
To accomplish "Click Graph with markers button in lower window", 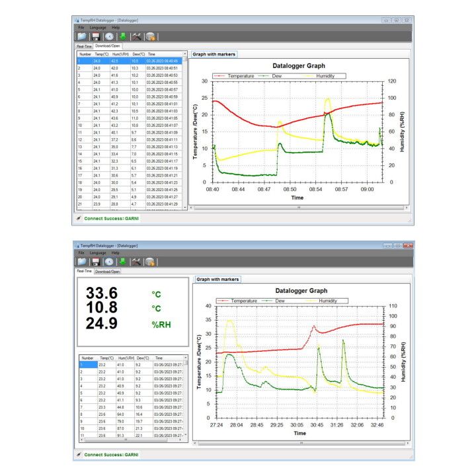I will click(x=218, y=279).
